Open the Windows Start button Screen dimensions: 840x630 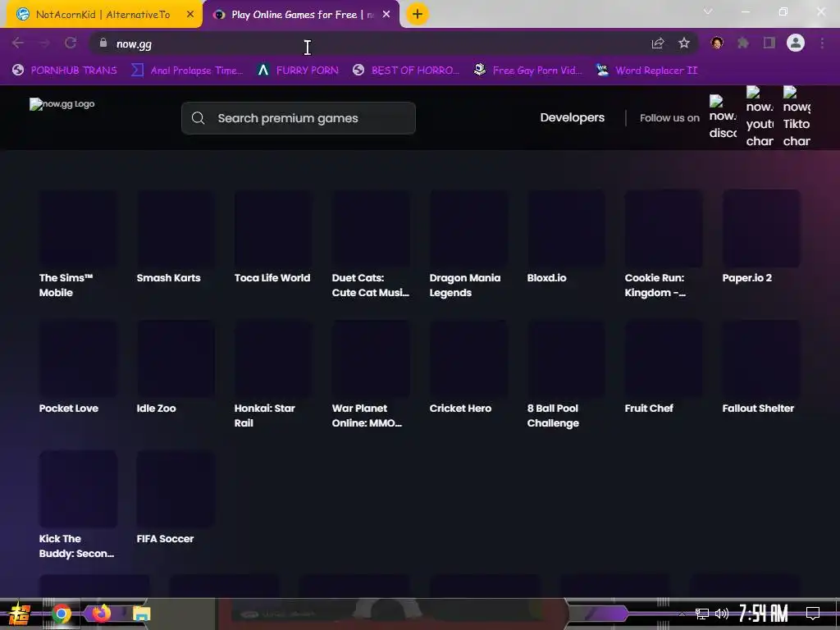[19, 614]
